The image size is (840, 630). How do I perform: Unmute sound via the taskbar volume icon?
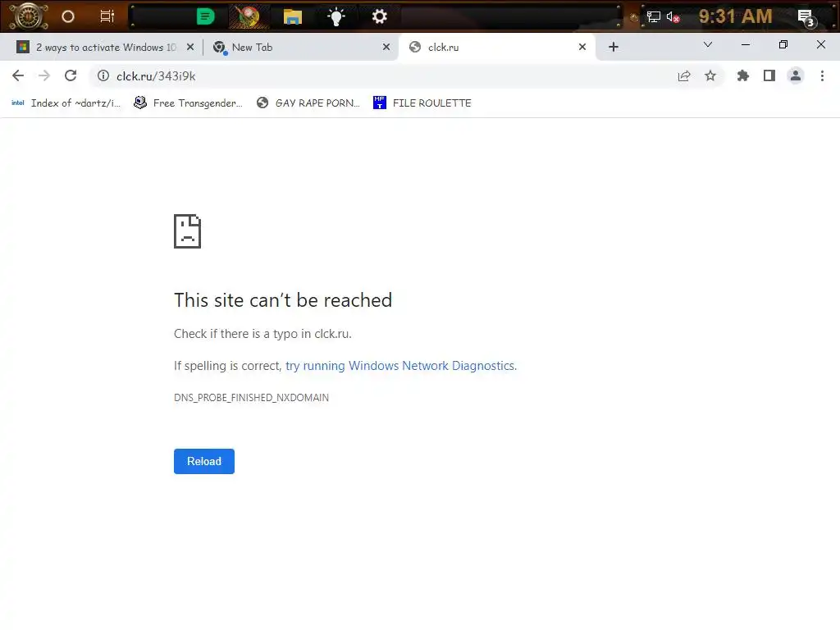coord(673,17)
